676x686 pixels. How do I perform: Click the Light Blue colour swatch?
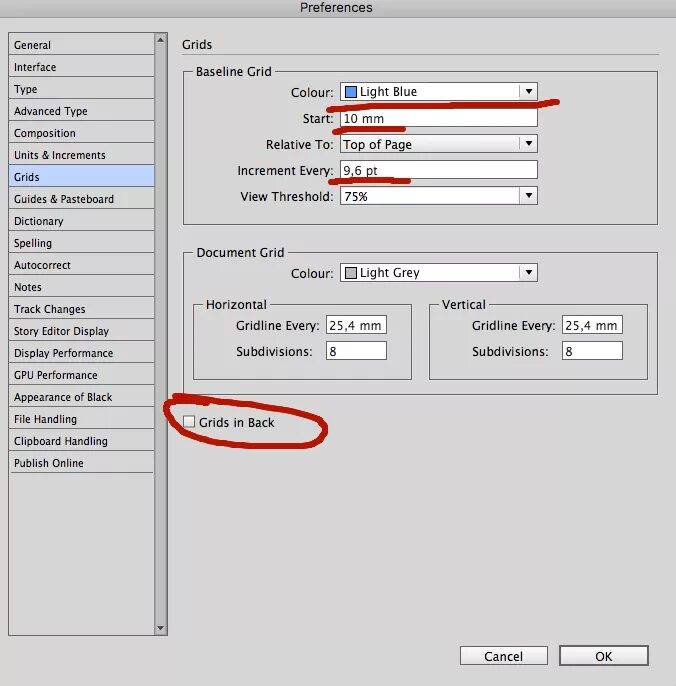pos(350,92)
